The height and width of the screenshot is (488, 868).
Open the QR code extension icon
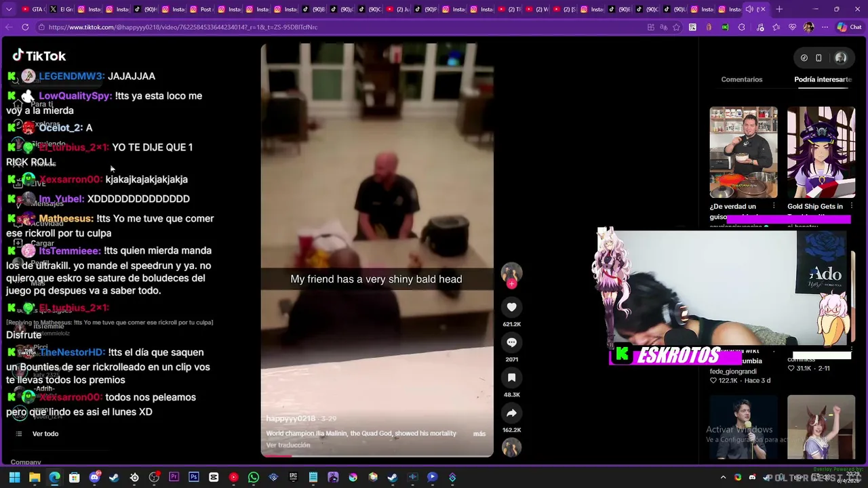692,27
